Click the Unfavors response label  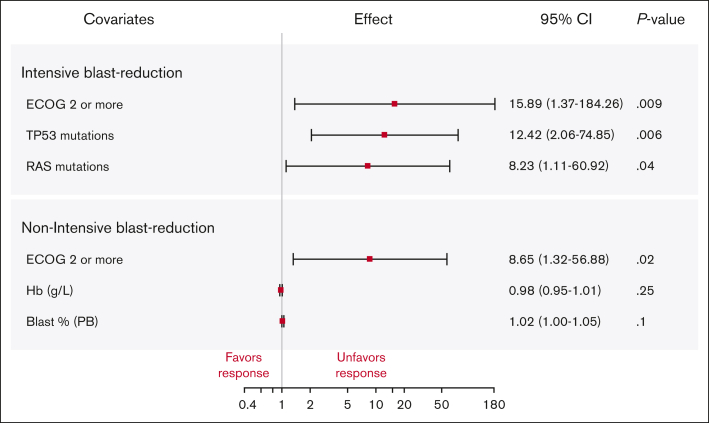[361, 365]
